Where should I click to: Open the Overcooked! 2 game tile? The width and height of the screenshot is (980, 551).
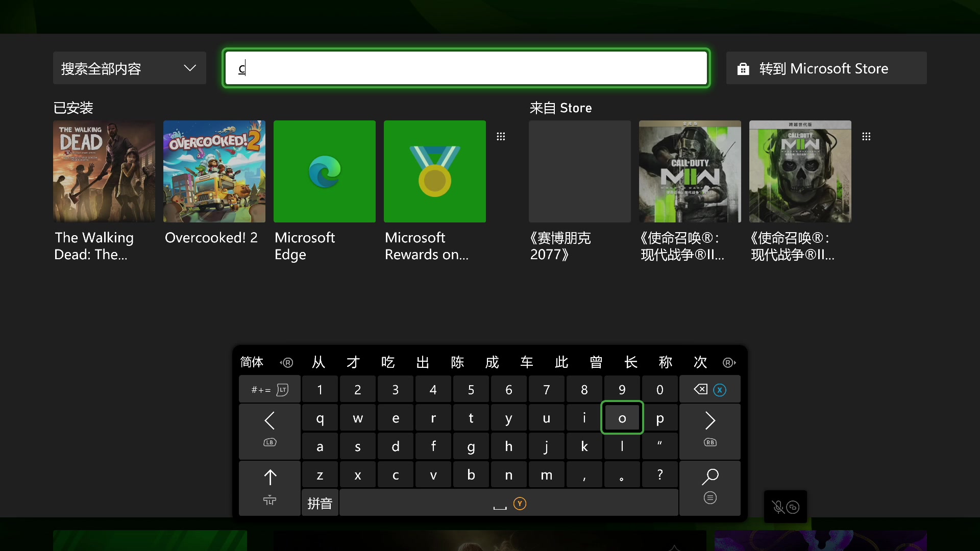214,171
